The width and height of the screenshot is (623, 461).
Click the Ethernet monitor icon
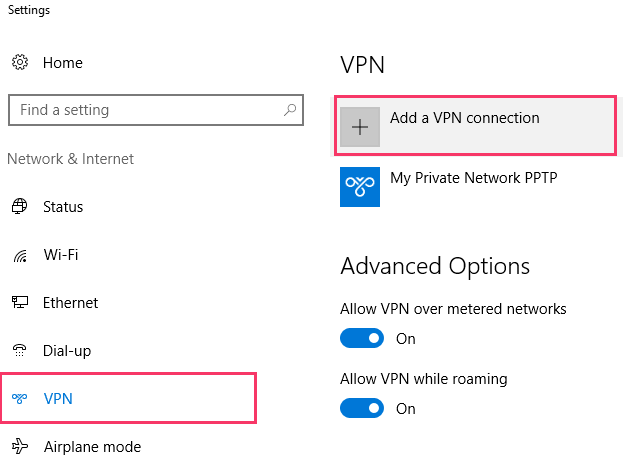coord(19,302)
